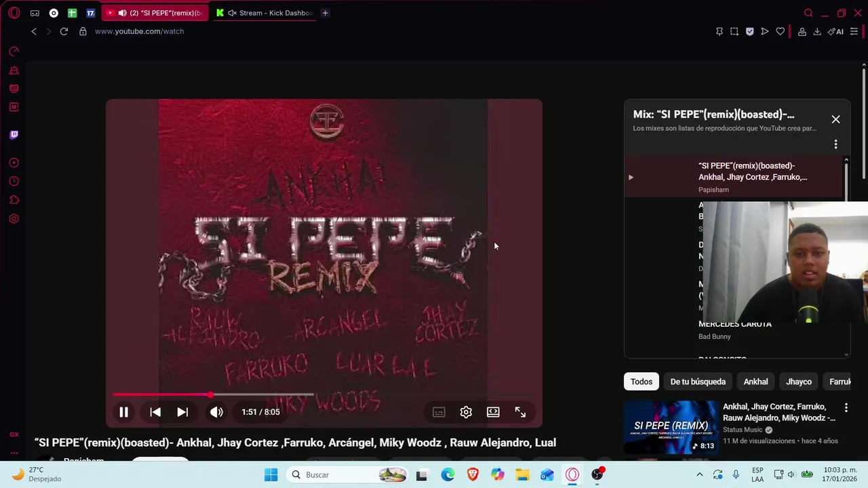
Task: Open the Opera AI assistant button
Action: [x=835, y=31]
